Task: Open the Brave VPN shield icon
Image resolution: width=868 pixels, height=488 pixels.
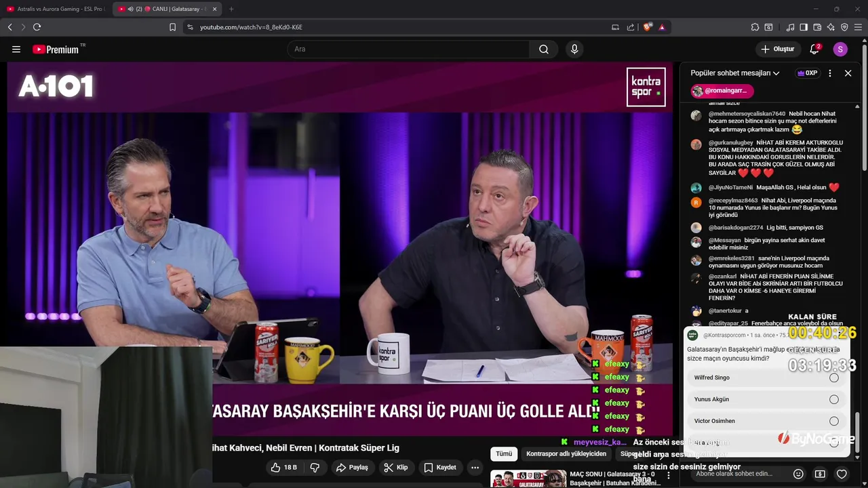Action: click(844, 27)
